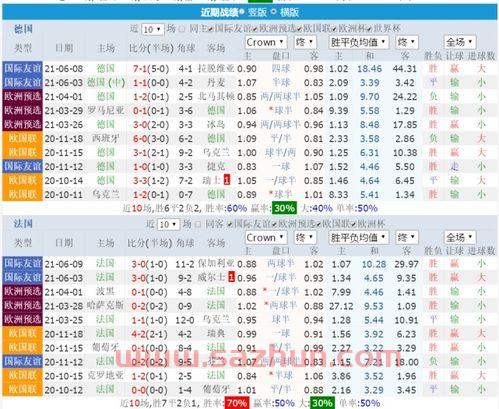This screenshot has width=499, height=409.
Task: Toggle 欧洲预选 checkbox in Germany section
Action: 255,29
